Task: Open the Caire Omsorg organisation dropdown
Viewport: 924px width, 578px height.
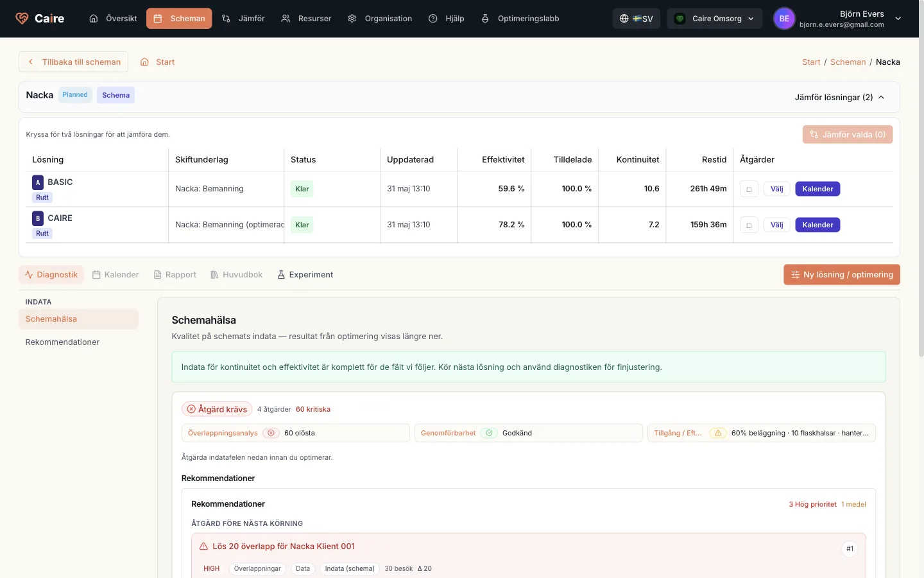Action: (715, 19)
